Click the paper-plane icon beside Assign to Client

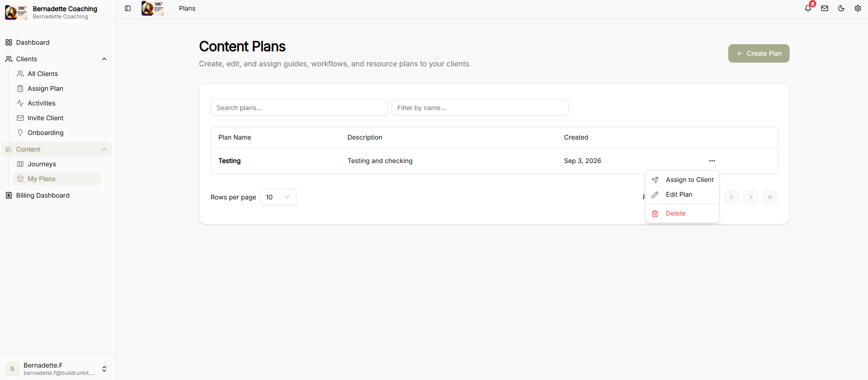[655, 180]
